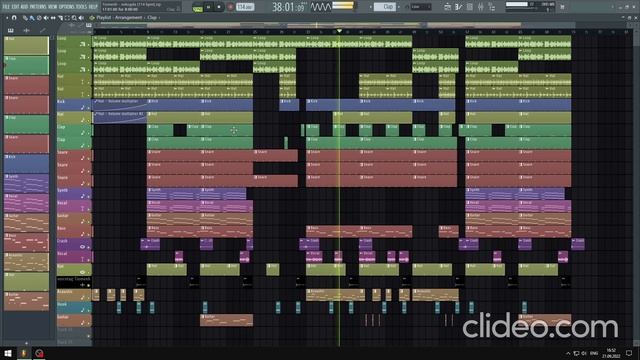The image size is (640, 360).
Task: Open the HELP menu
Action: [x=93, y=7]
